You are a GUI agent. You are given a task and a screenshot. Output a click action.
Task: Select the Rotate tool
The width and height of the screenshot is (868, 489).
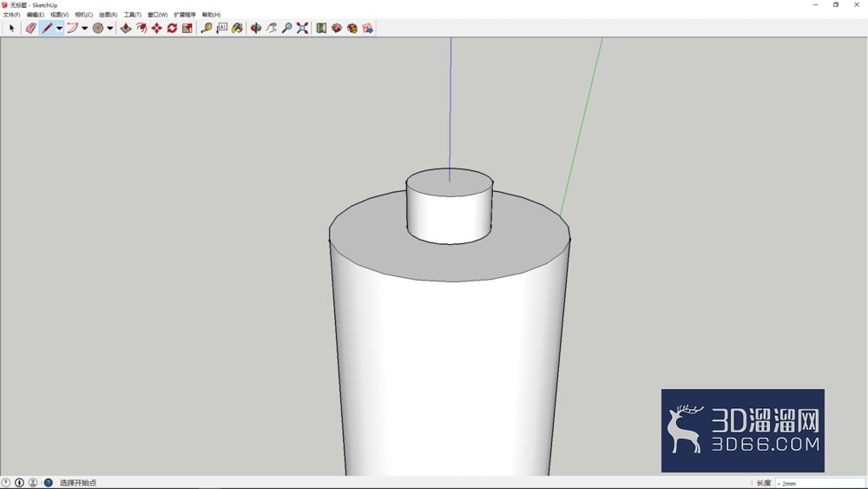[172, 28]
